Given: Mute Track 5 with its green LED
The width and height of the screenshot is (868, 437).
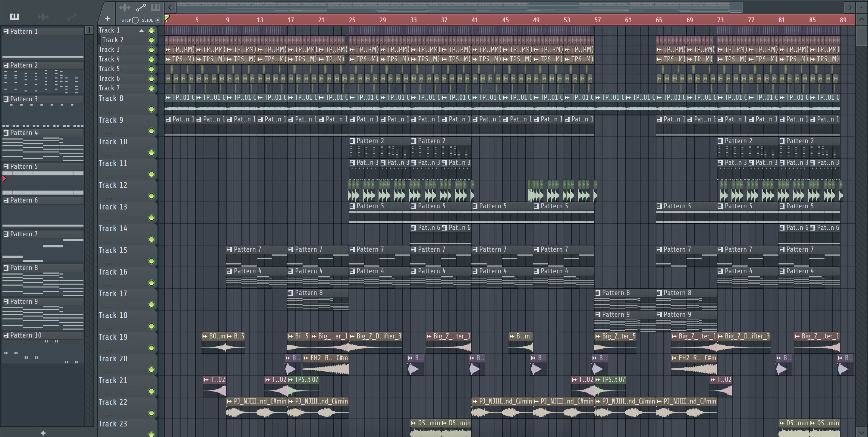Looking at the screenshot, I should [152, 69].
